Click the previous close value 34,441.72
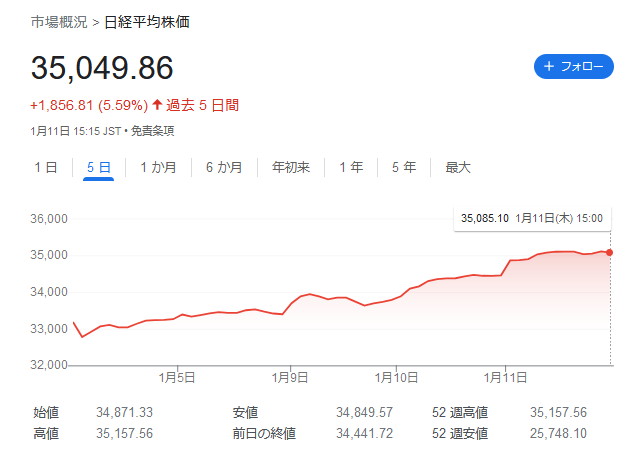 tap(364, 433)
